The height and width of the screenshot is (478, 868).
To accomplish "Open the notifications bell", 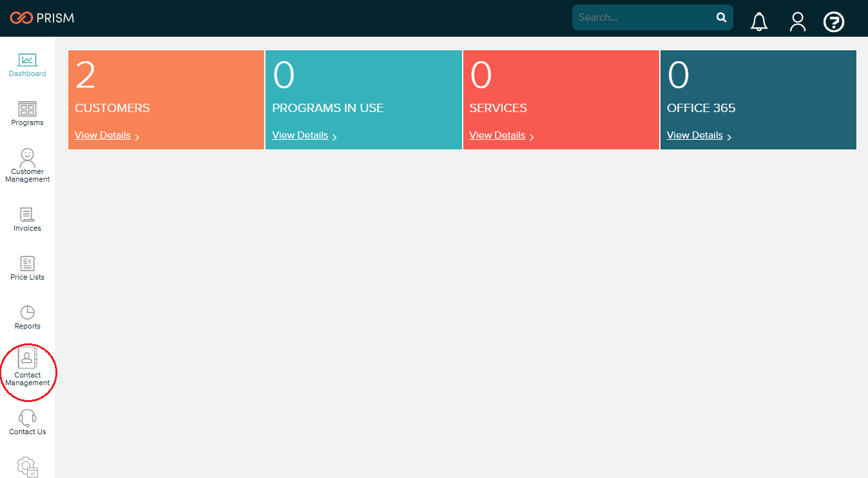I will pyautogui.click(x=758, y=21).
